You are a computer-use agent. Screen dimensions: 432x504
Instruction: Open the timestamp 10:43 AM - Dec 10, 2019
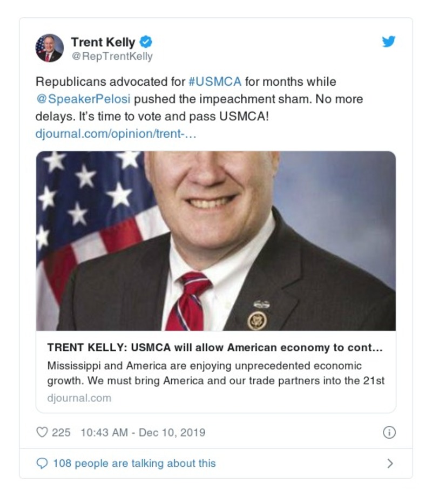pyautogui.click(x=143, y=432)
